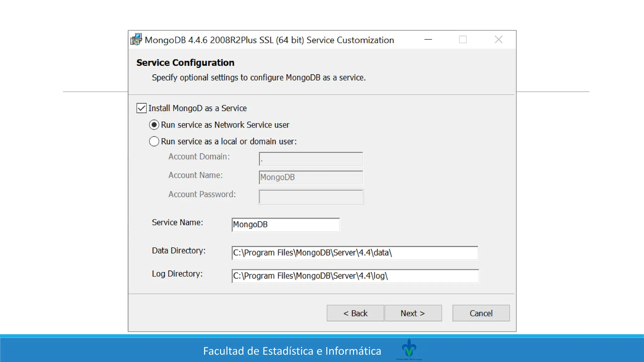Click the Log Directory path field
The width and height of the screenshot is (644, 362).
click(355, 276)
